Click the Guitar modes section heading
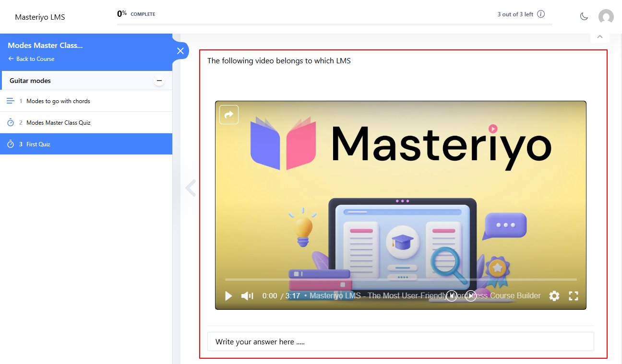The width and height of the screenshot is (622, 364). pos(30,81)
